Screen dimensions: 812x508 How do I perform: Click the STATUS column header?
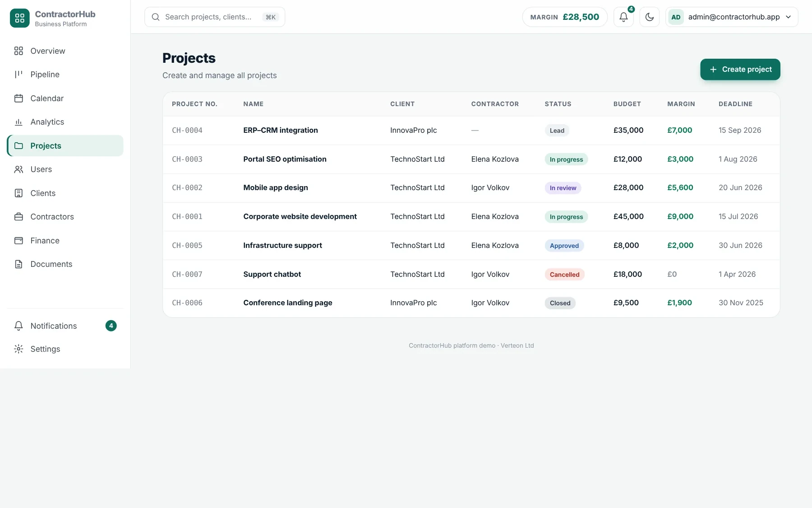(558, 104)
